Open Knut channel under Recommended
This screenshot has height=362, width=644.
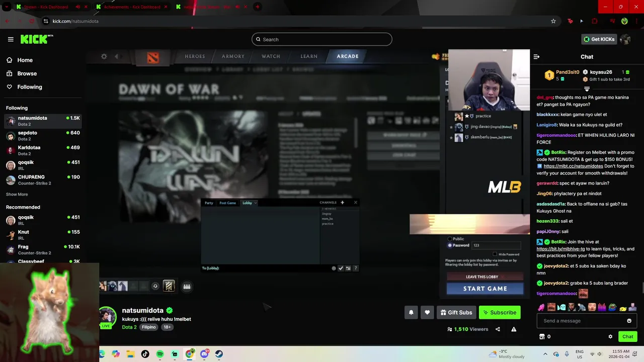click(43, 235)
